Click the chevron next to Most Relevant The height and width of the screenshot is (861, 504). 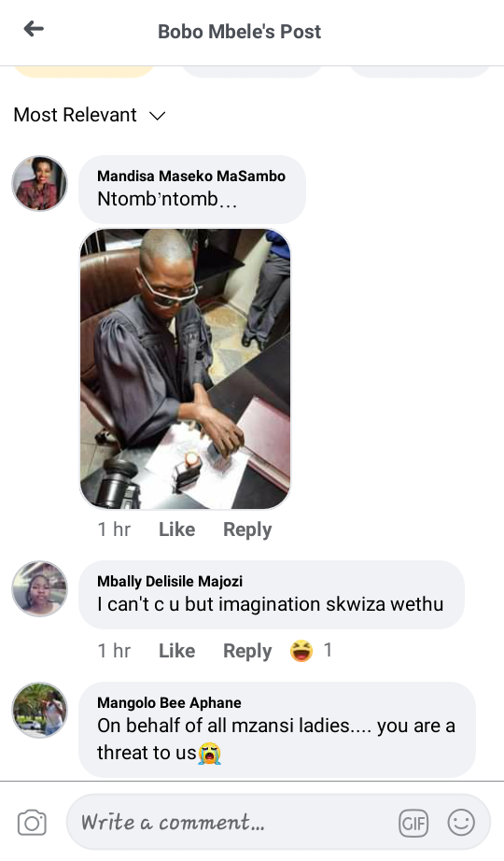pos(158,115)
